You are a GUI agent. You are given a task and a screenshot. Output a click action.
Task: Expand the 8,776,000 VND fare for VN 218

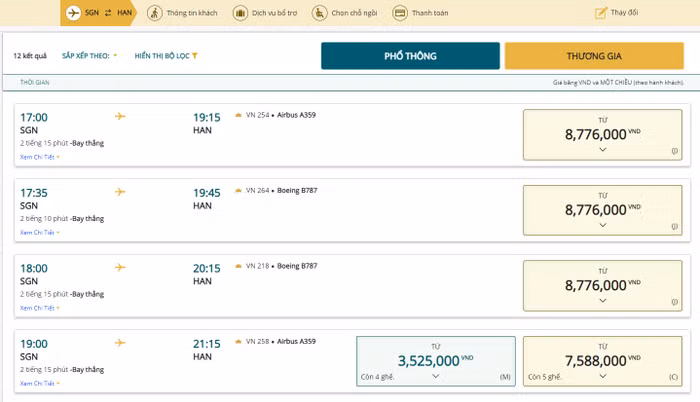coord(602,301)
